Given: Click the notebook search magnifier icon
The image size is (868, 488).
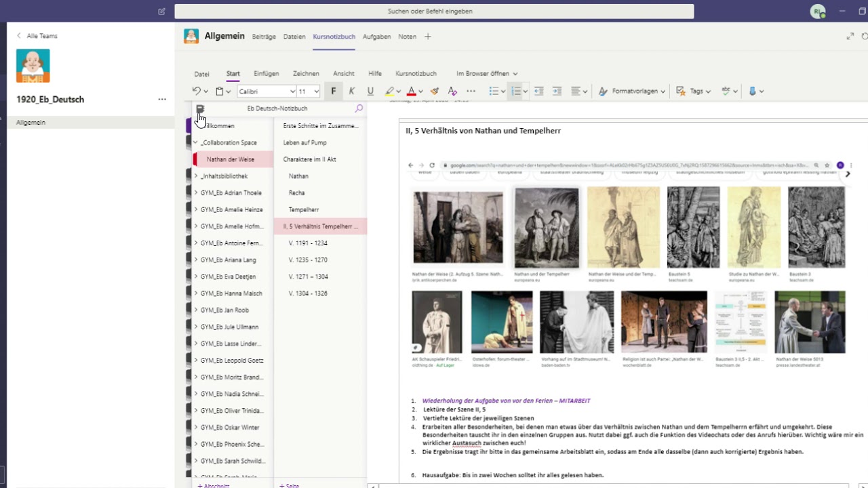Looking at the screenshot, I should [359, 108].
